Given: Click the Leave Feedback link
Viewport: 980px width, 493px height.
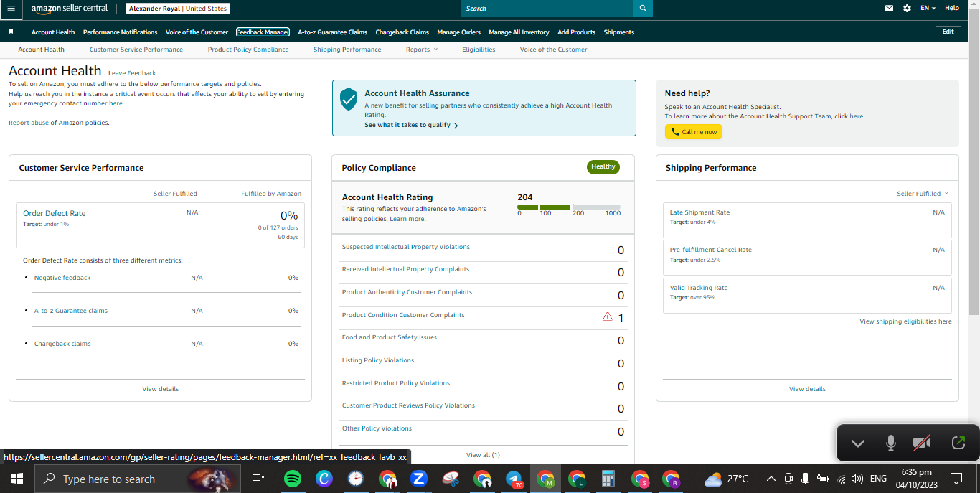Looking at the screenshot, I should (132, 73).
